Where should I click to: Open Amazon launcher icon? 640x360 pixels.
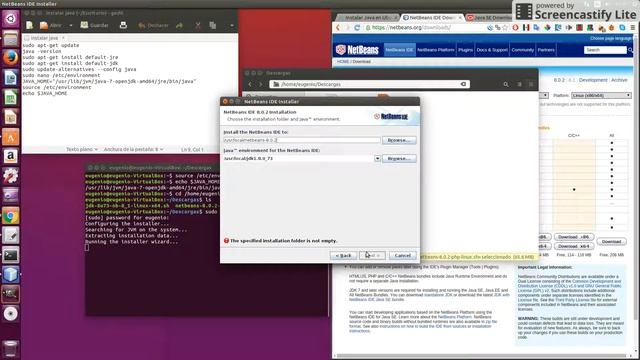point(11,156)
